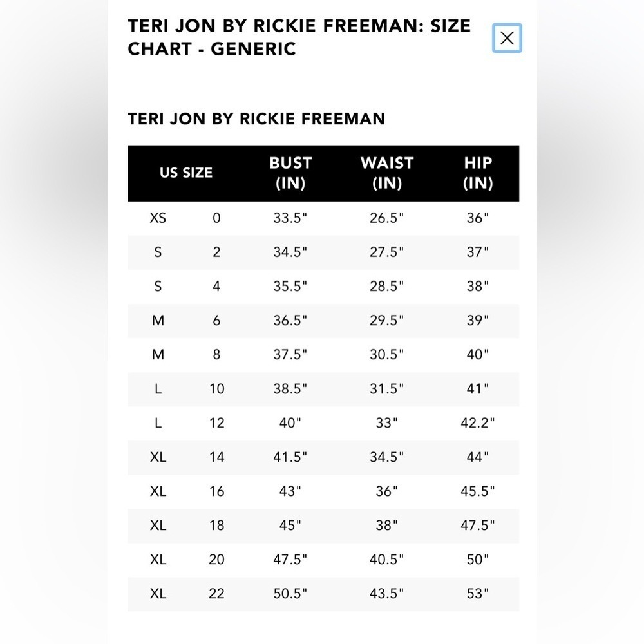644x644 pixels.
Task: Select the size 4 row
Action: click(x=323, y=287)
